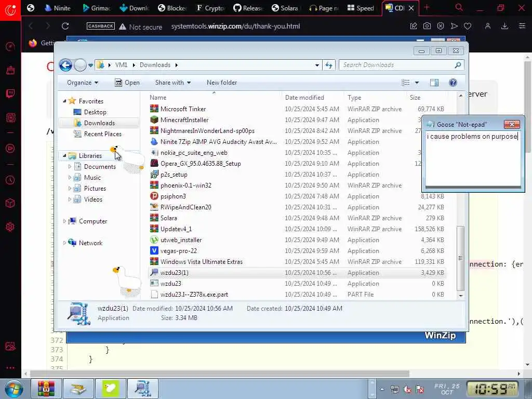Sort files by Date modified column
This screenshot has height=399, width=532.
[x=312, y=98]
